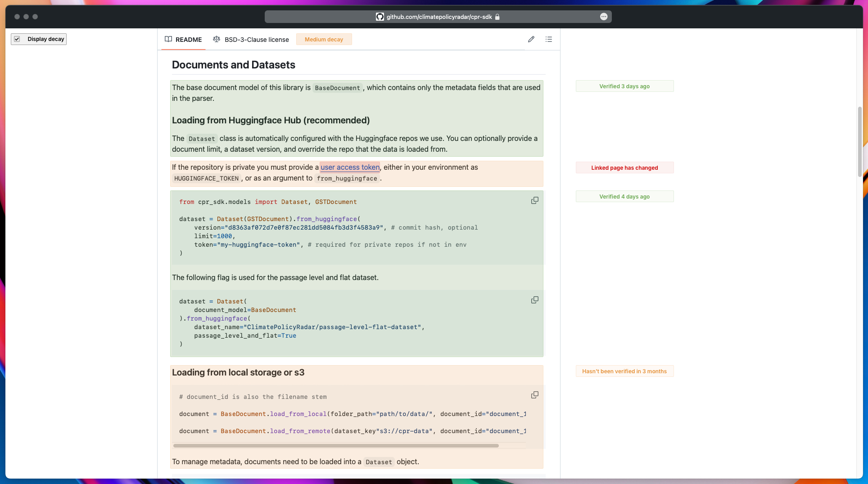Open the README tab
The width and height of the screenshot is (868, 484).
[183, 40]
